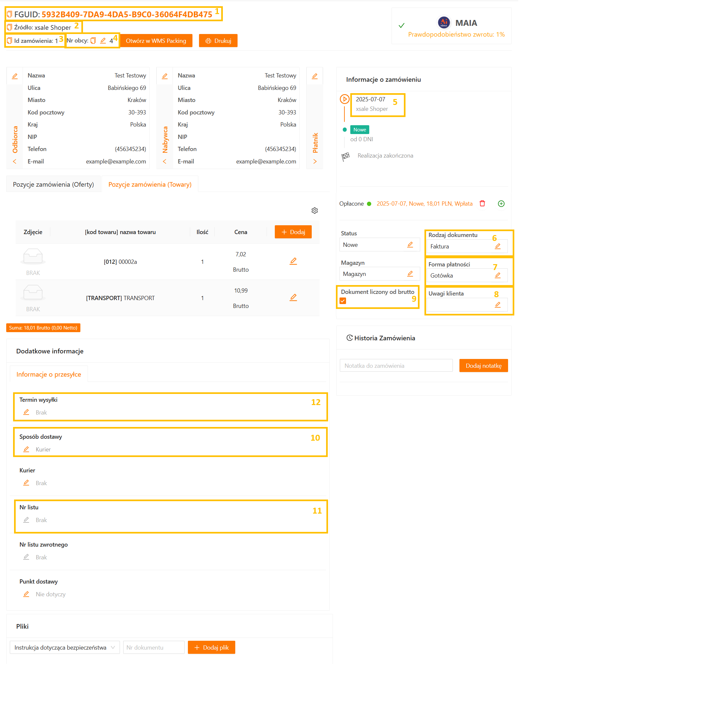Expand the Płatnik panel right chevron

click(314, 161)
